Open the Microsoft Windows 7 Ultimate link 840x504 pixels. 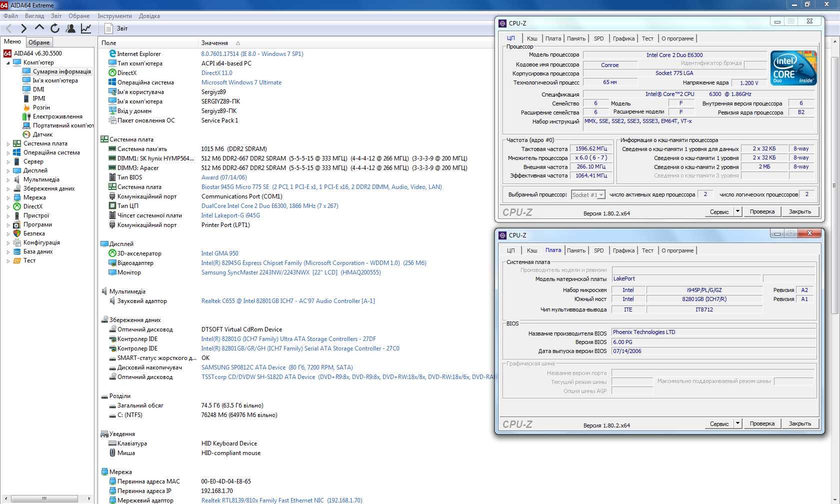(x=241, y=82)
